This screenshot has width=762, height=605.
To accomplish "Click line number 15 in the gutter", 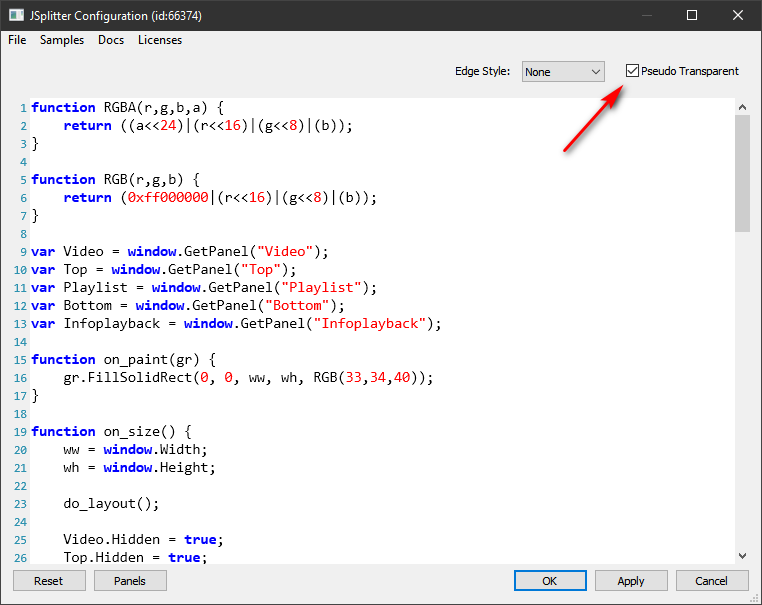I will (20, 360).
